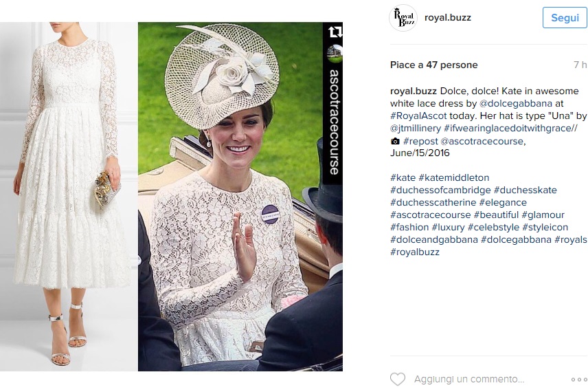Click the camera emoji in caption

[395, 141]
